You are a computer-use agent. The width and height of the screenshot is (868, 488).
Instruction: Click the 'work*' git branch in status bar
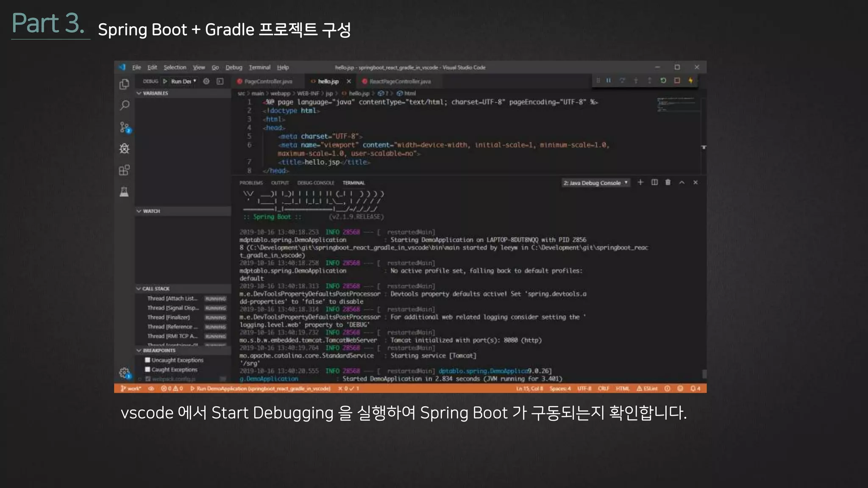131,388
